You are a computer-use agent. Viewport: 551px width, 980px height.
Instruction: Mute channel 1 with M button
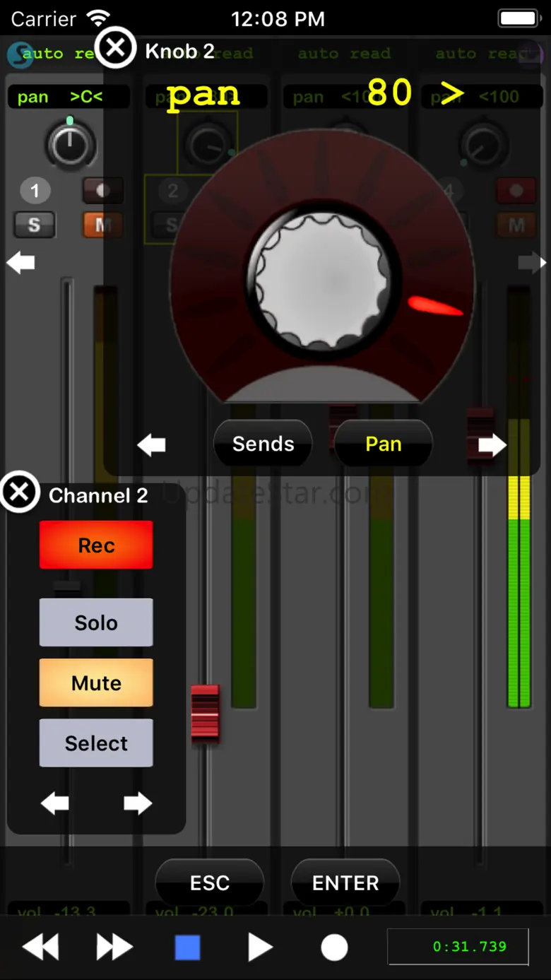click(x=102, y=225)
